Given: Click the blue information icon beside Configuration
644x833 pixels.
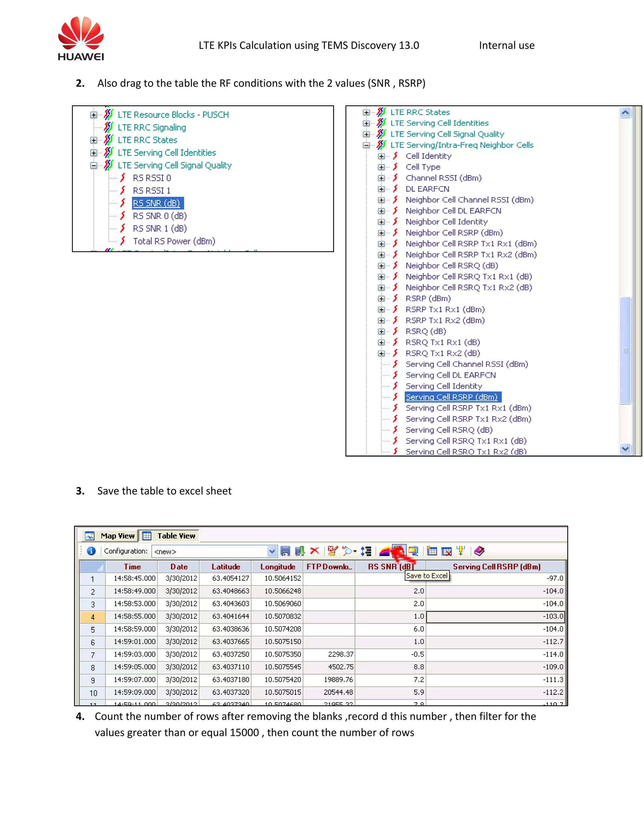Looking at the screenshot, I should coord(91,551).
